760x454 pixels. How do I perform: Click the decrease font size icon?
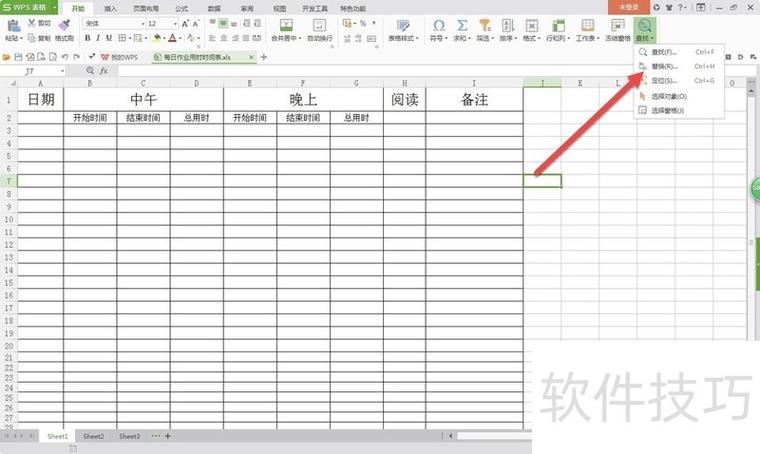196,23
